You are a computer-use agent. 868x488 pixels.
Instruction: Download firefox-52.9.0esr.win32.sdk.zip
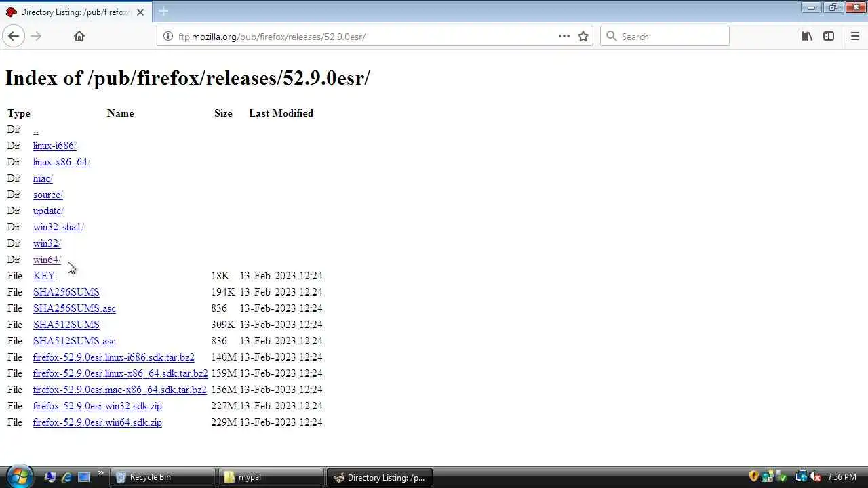click(x=98, y=406)
